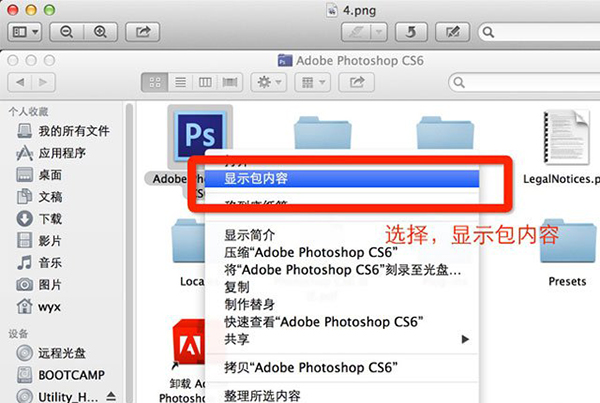Click the Adobe Photoshop CS6 title folder icon
Image resolution: width=600 pixels, height=403 pixels.
pyautogui.click(x=285, y=60)
